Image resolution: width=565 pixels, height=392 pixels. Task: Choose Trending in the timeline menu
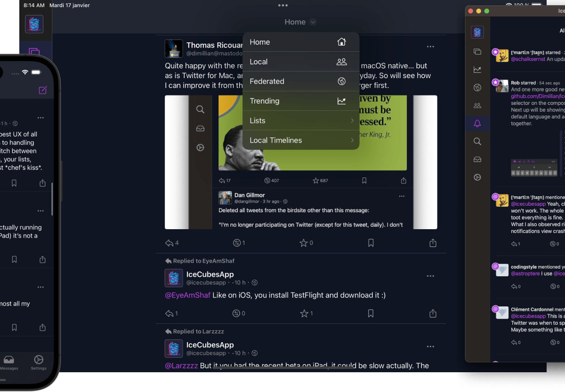301,101
